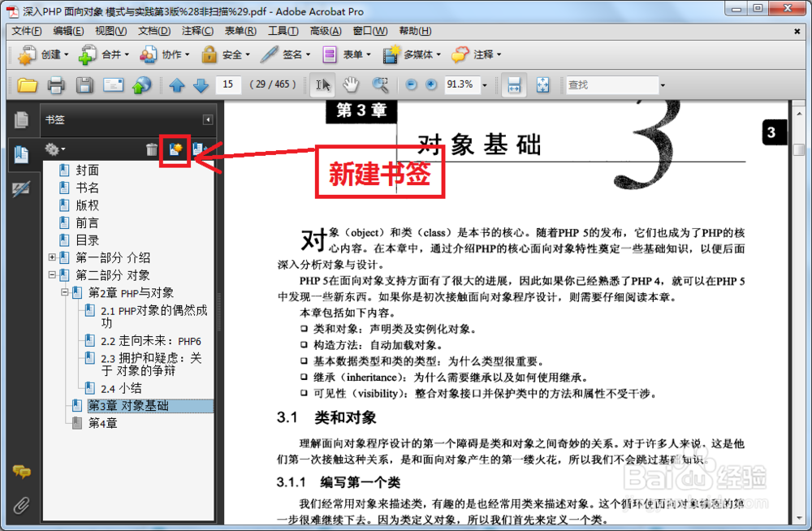
Task: Click the Marquee Zoom tool icon
Action: pos(380,84)
